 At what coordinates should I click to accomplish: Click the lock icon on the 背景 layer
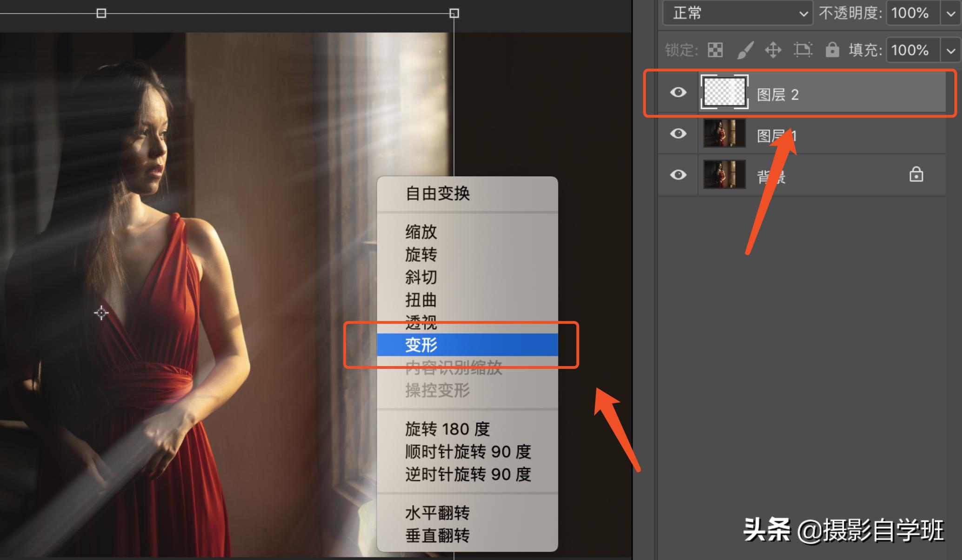coord(916,174)
